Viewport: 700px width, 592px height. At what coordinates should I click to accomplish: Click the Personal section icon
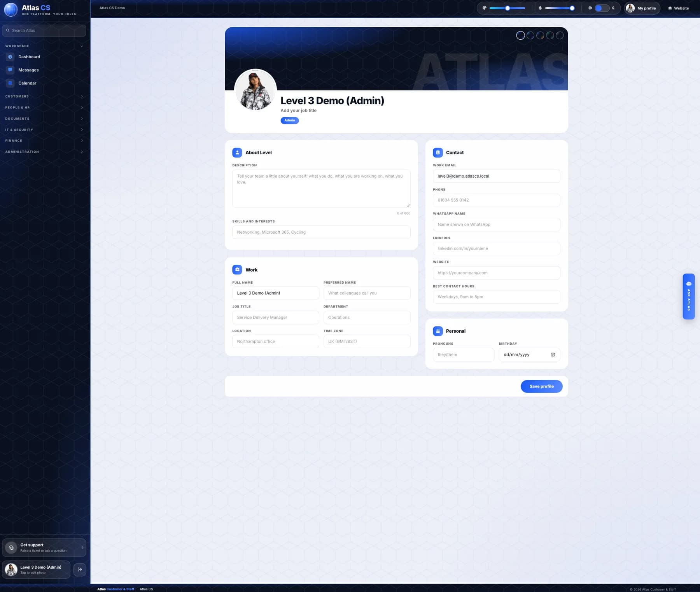click(x=438, y=331)
